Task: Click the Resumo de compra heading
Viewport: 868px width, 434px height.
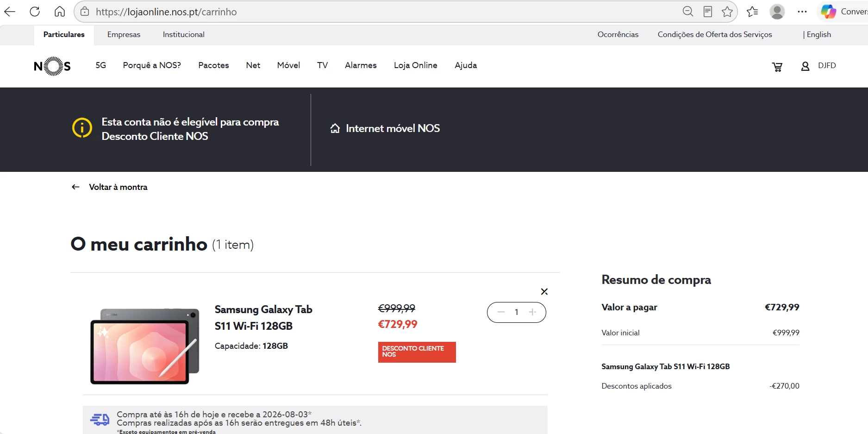Action: click(x=656, y=280)
